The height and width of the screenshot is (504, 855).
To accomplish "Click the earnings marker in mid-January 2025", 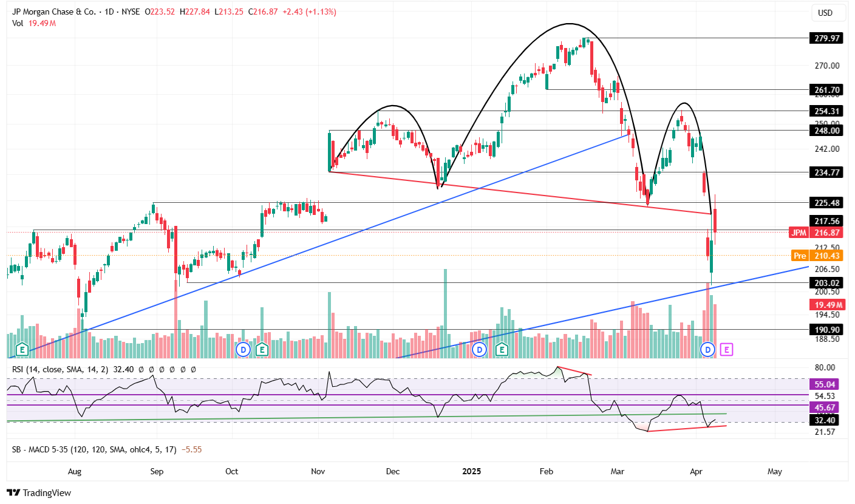I will click(x=502, y=349).
